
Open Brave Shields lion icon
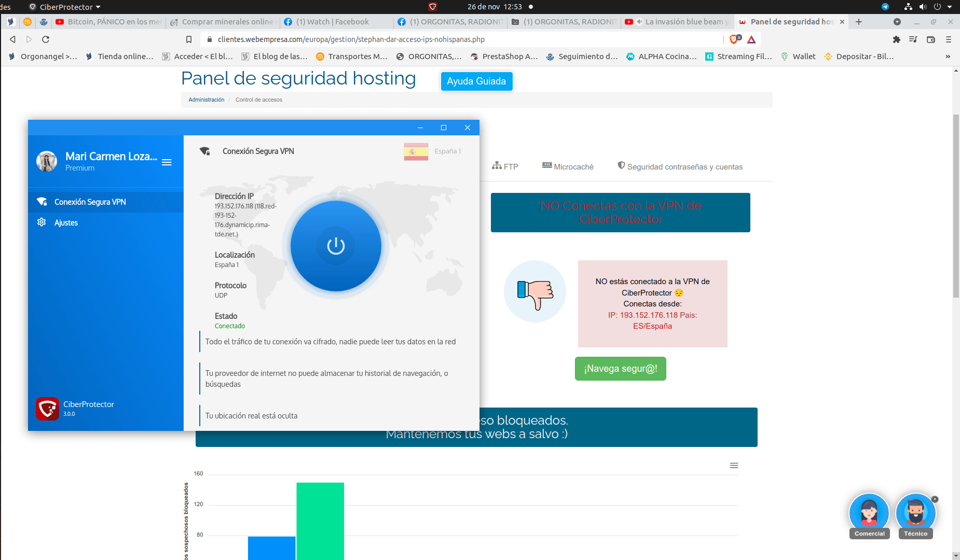[734, 39]
